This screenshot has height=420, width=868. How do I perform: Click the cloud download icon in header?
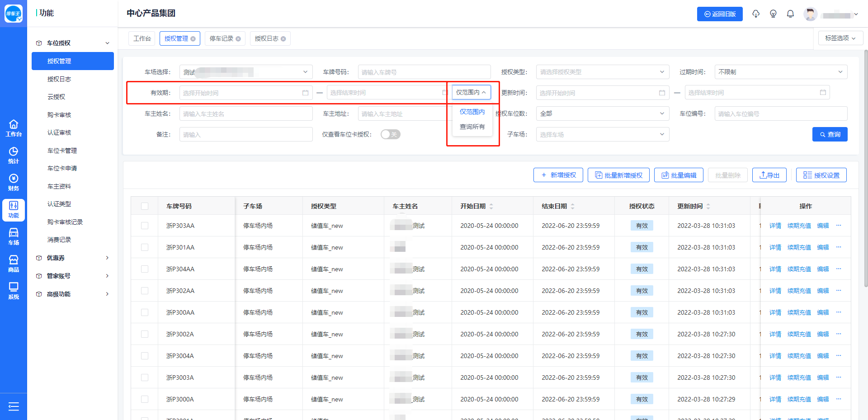756,14
